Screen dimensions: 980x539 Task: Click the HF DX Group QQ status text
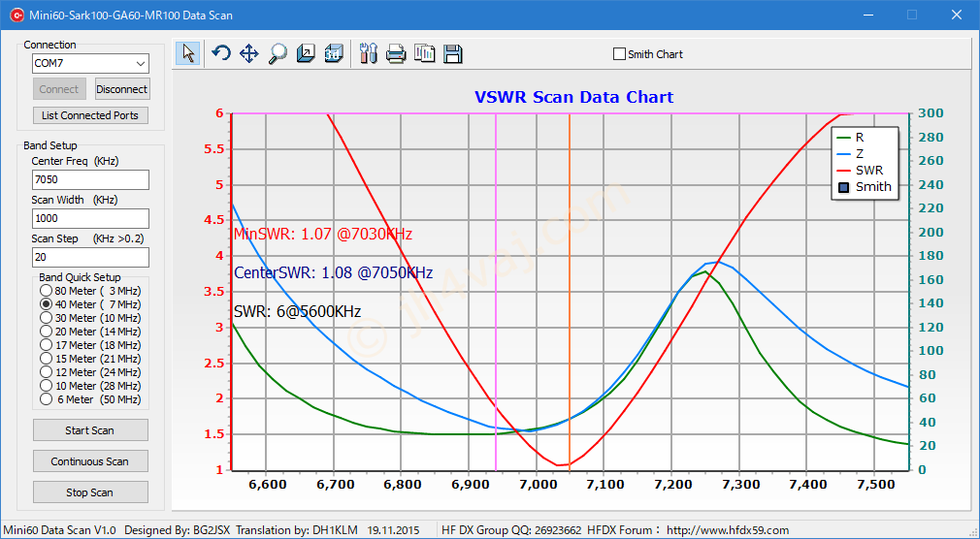point(511,530)
